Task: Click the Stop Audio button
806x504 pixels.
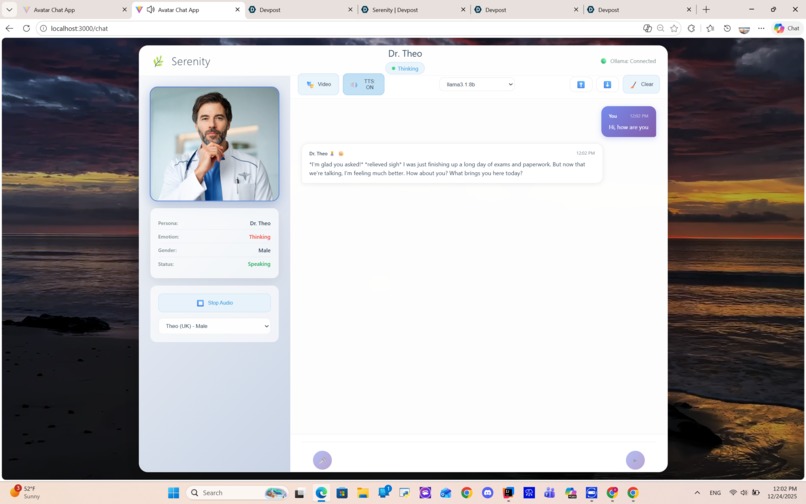Action: (214, 303)
